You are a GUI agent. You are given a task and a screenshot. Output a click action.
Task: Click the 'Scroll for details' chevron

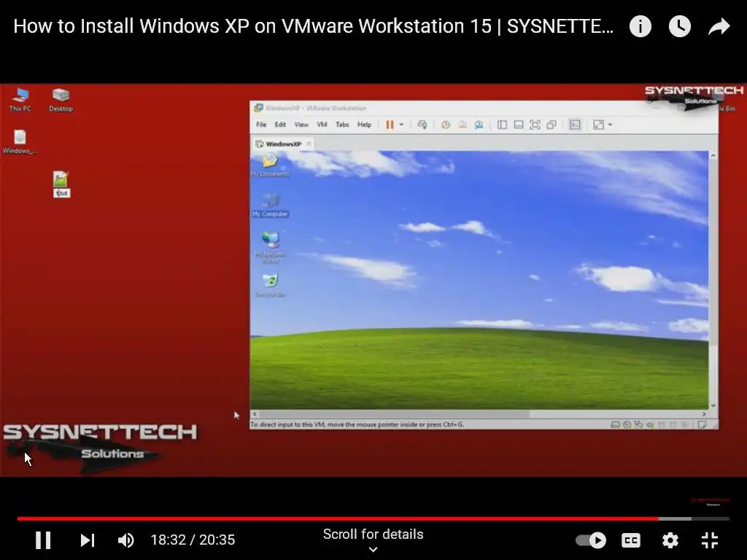373,550
